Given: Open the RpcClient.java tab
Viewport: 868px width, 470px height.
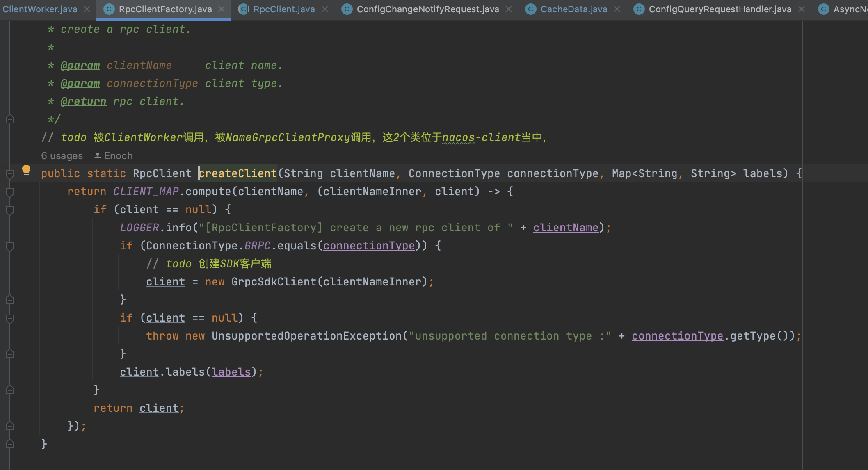Looking at the screenshot, I should [284, 9].
